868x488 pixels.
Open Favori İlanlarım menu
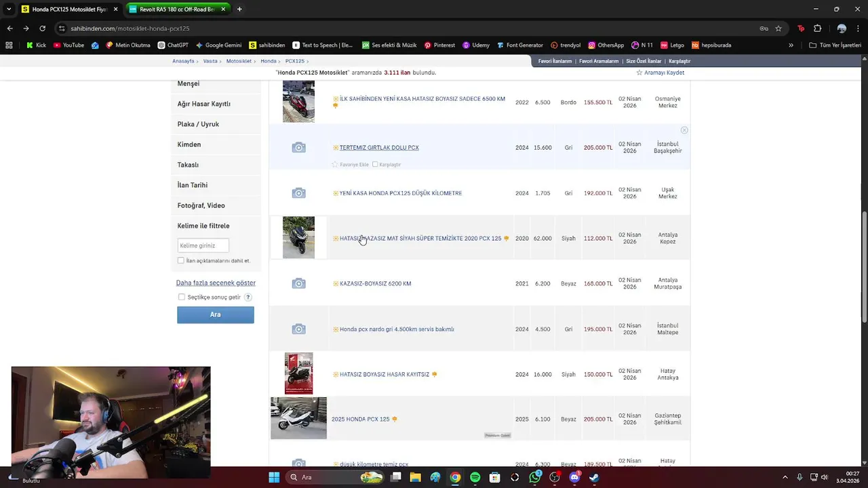[x=555, y=61]
